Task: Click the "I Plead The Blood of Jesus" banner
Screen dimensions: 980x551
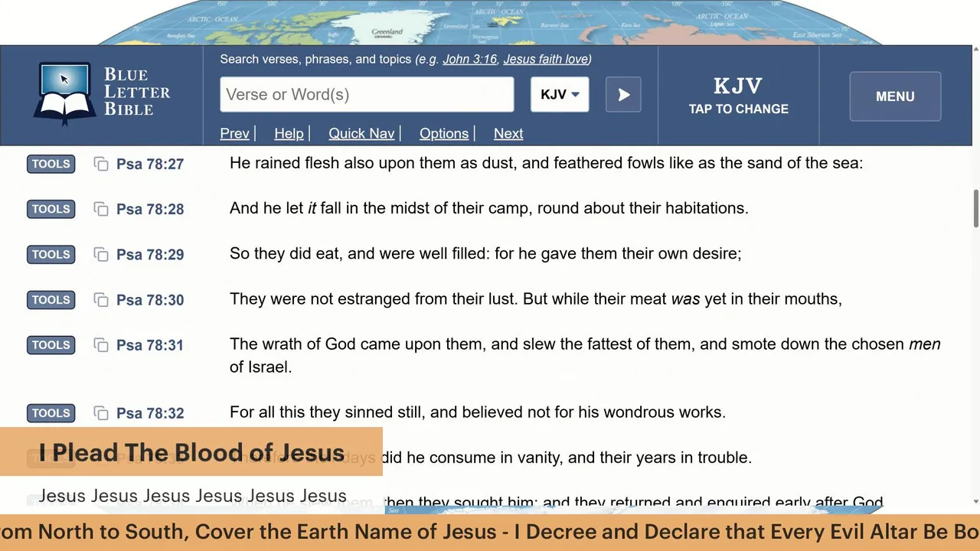Action: pos(191,452)
